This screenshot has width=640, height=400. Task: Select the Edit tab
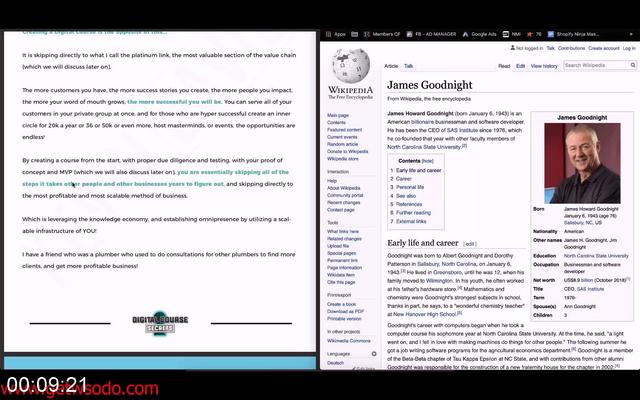click(520, 66)
